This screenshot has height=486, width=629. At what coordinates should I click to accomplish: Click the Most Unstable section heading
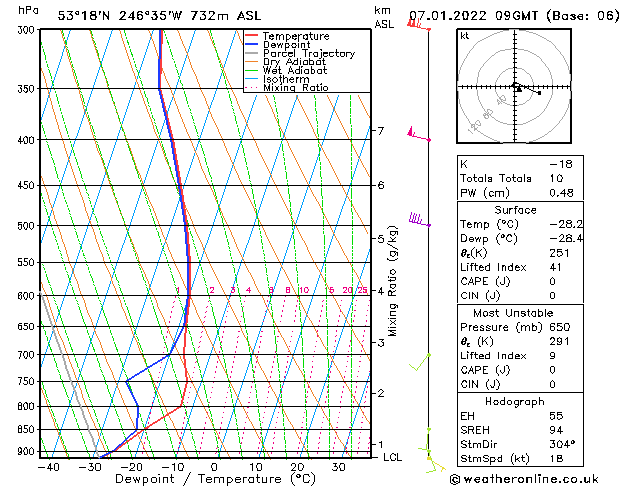point(513,313)
